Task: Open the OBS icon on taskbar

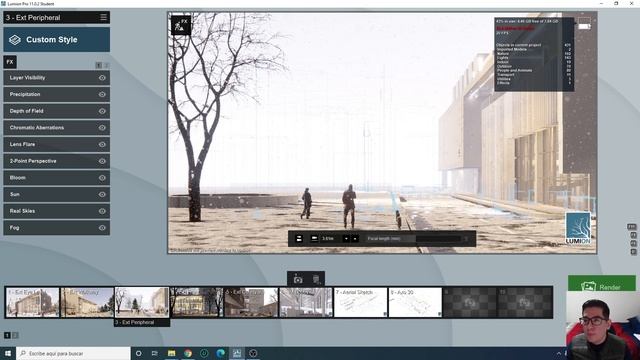Action: pos(253,353)
